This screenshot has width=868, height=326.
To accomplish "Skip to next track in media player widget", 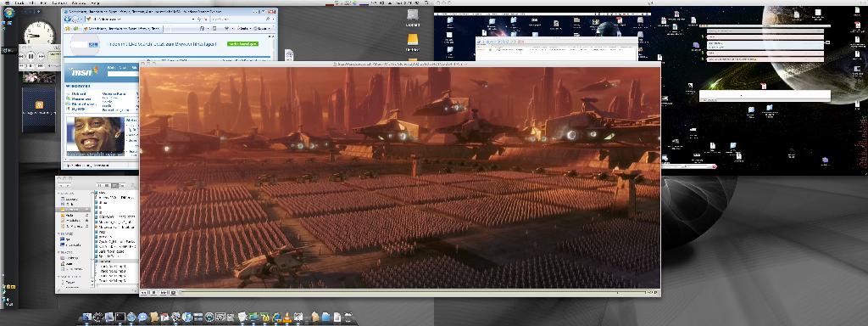I will [x=42, y=57].
